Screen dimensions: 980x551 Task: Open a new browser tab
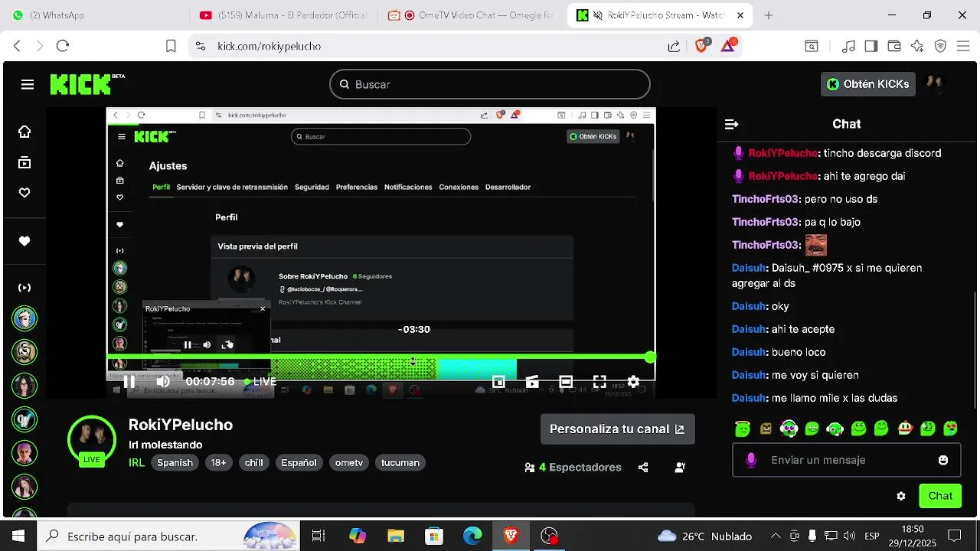(x=769, y=15)
